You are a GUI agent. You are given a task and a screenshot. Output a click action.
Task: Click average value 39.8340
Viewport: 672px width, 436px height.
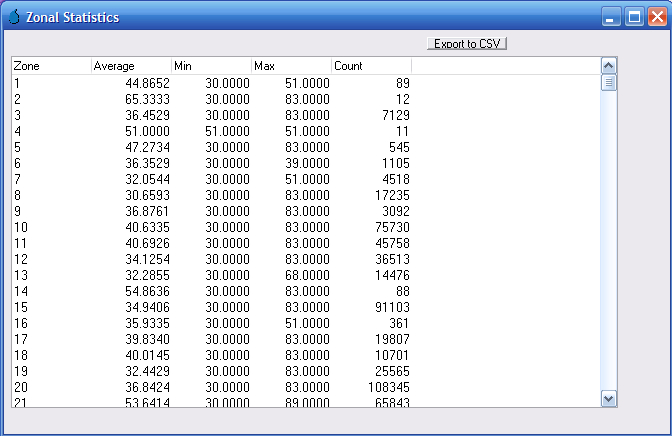147,340
